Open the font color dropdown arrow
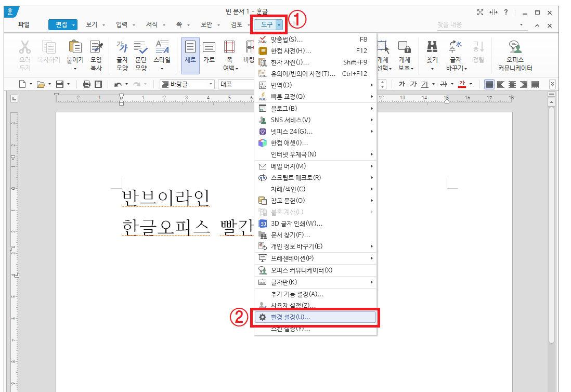Viewport: 571px width, 392px height. (471, 84)
